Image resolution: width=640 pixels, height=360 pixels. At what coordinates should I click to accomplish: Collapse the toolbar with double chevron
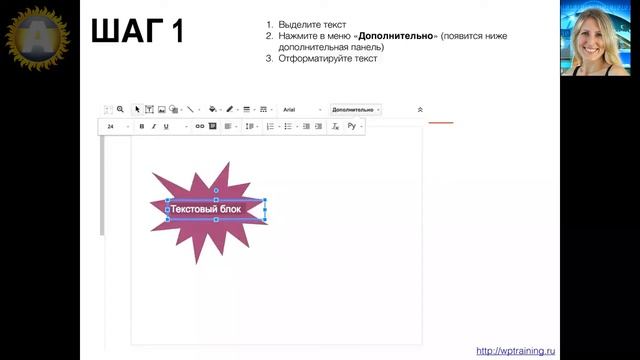coord(420,109)
